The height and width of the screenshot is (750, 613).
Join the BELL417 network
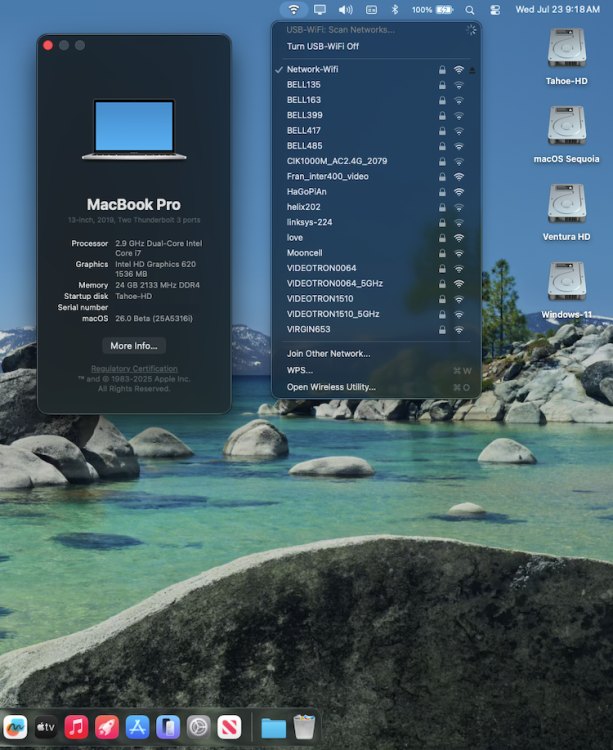click(376, 131)
